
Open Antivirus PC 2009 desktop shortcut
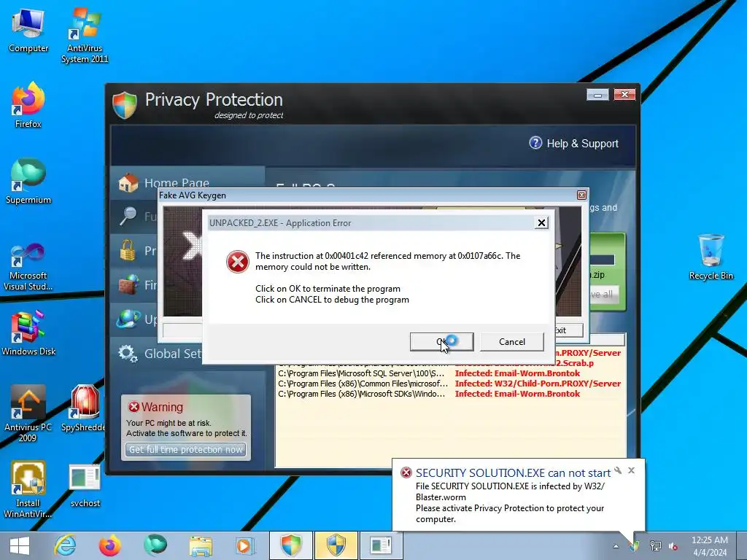coord(28,413)
